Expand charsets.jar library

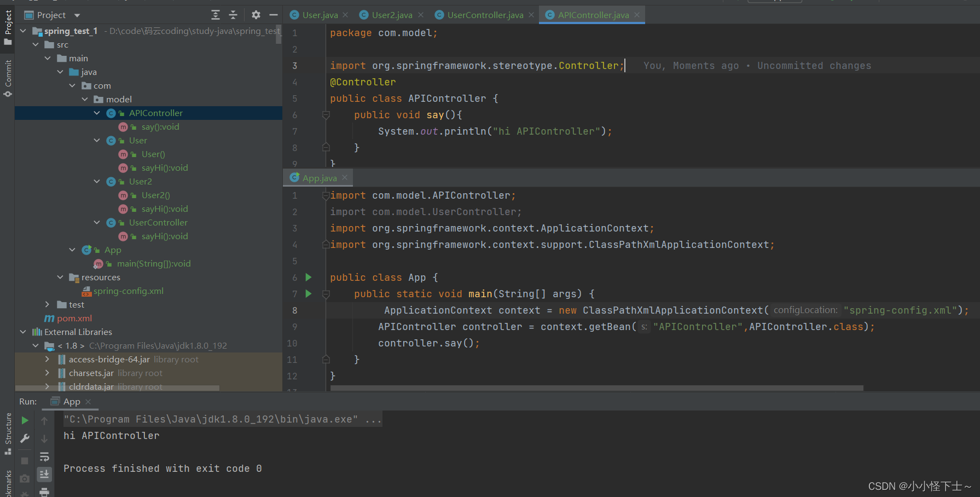[48, 373]
